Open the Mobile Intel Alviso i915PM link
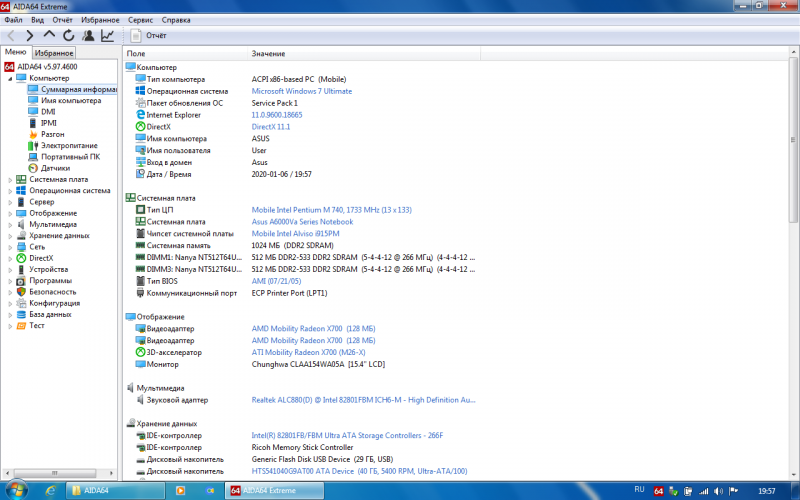Viewport: 800px width, 500px height. pos(295,233)
